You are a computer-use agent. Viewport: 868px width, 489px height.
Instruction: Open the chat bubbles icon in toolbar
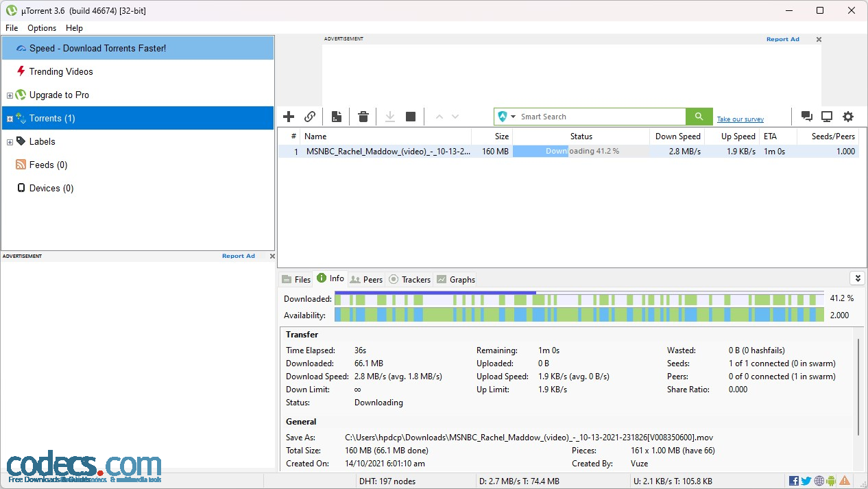coord(807,117)
